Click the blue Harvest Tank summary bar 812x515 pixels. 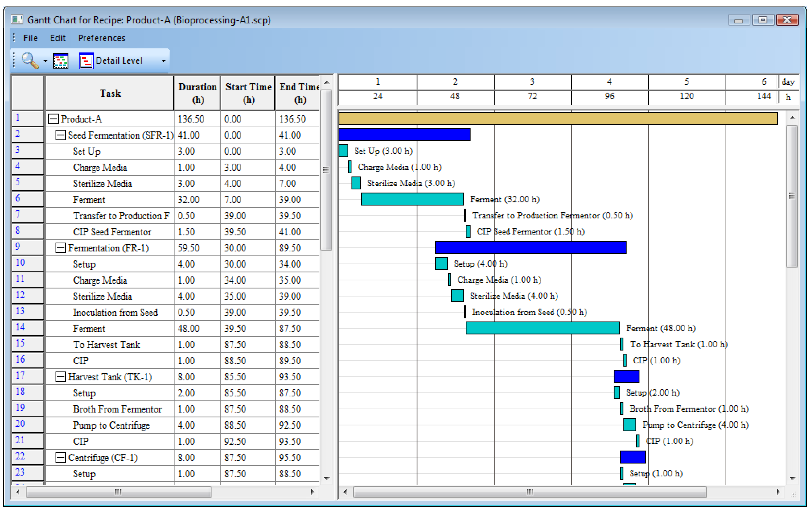(627, 376)
